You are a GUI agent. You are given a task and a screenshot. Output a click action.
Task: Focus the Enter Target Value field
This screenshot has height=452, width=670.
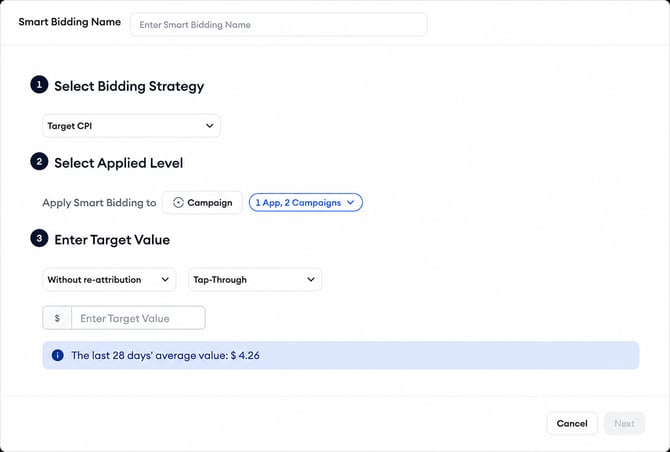pos(138,318)
